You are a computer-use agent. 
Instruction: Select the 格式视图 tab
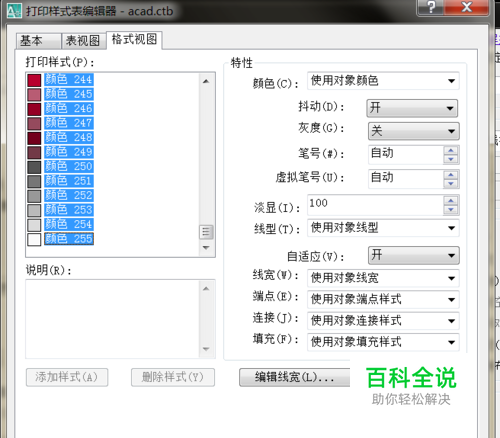(134, 40)
